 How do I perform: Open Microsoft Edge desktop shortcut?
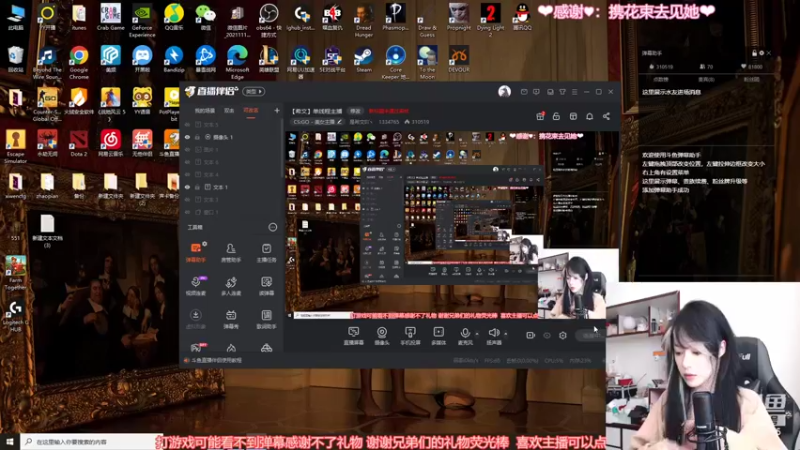237,62
